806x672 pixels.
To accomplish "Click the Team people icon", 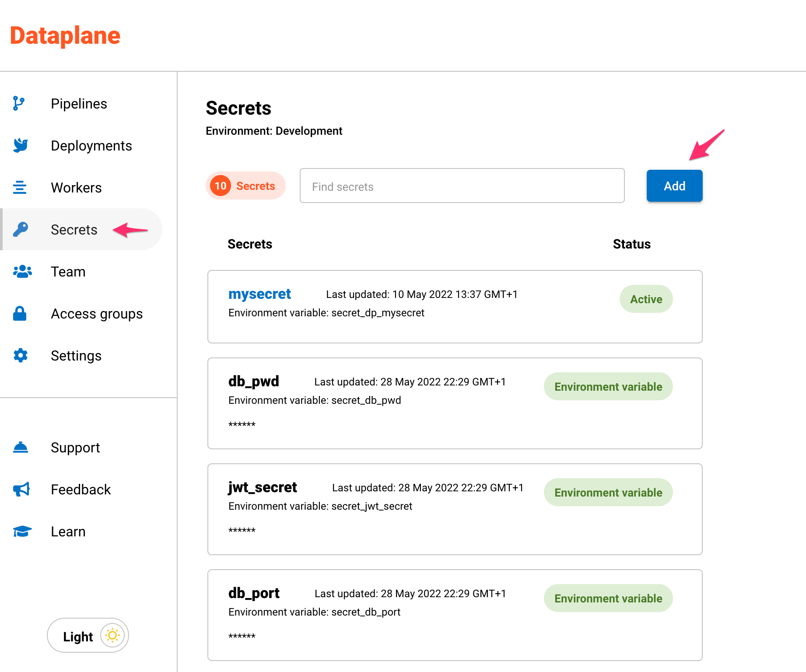I will click(x=22, y=272).
